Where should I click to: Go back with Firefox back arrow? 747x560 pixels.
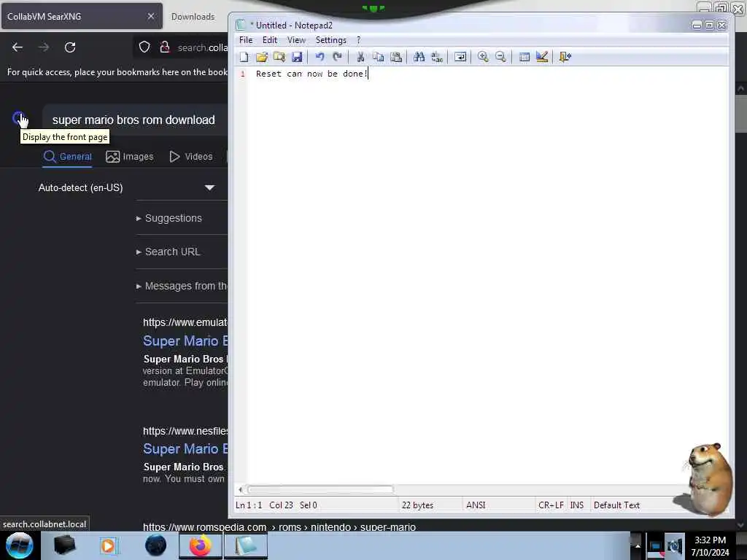click(18, 47)
